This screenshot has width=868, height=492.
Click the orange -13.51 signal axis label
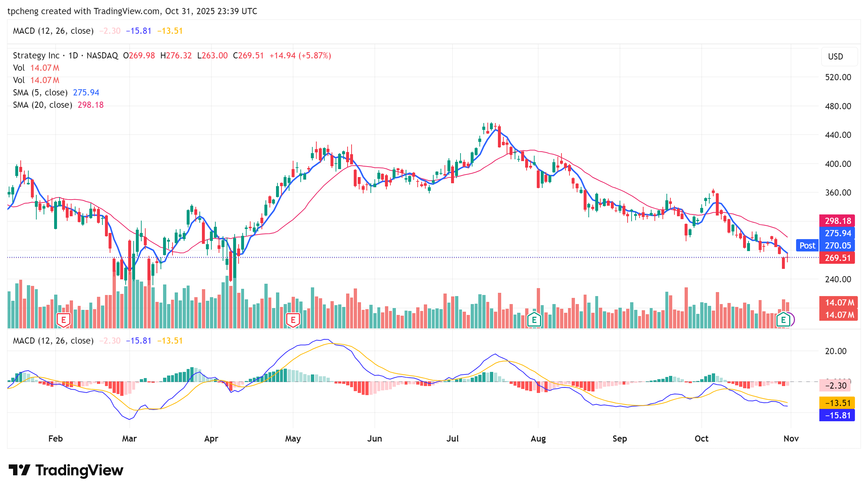point(837,403)
